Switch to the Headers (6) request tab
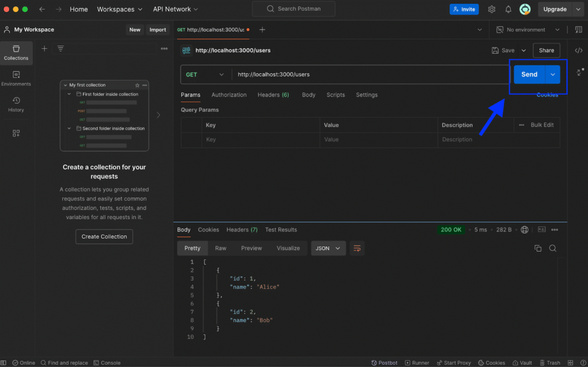 273,95
